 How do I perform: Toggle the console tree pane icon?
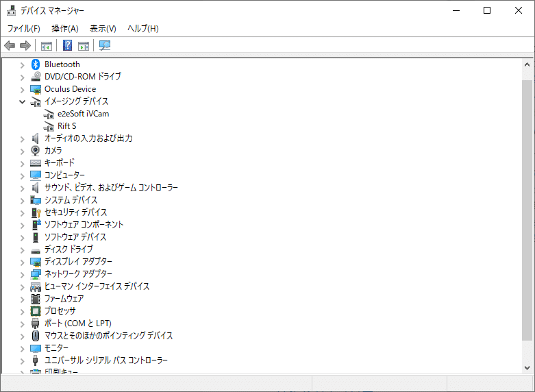click(x=47, y=45)
